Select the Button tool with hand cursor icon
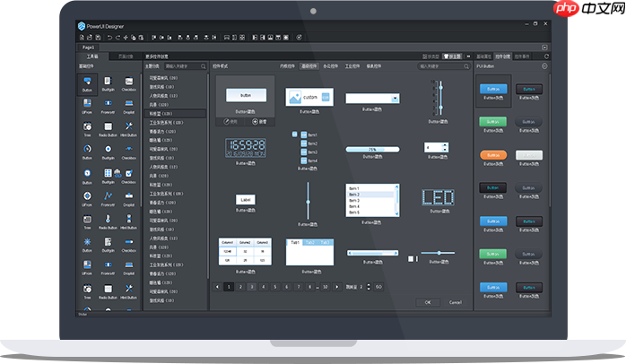The width and height of the screenshot is (626, 364). [87, 83]
